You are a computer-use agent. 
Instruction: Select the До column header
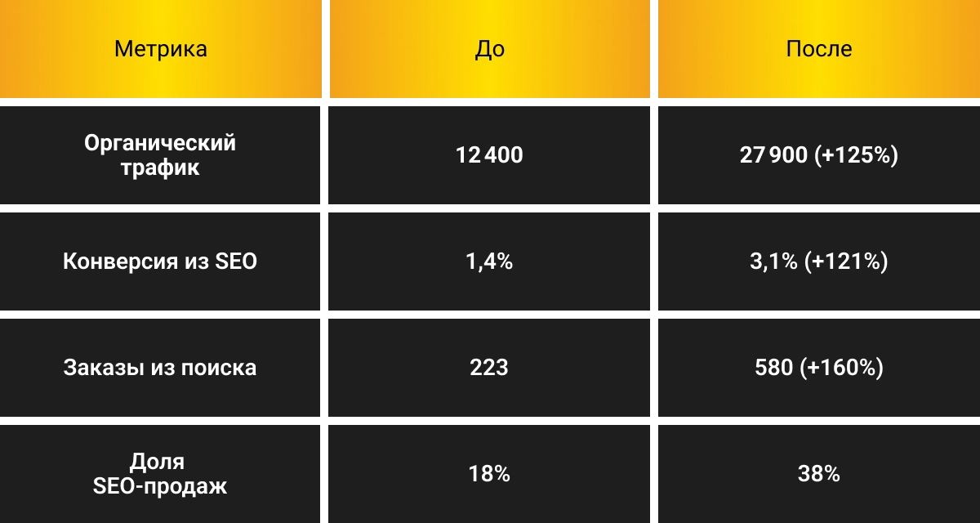point(489,49)
